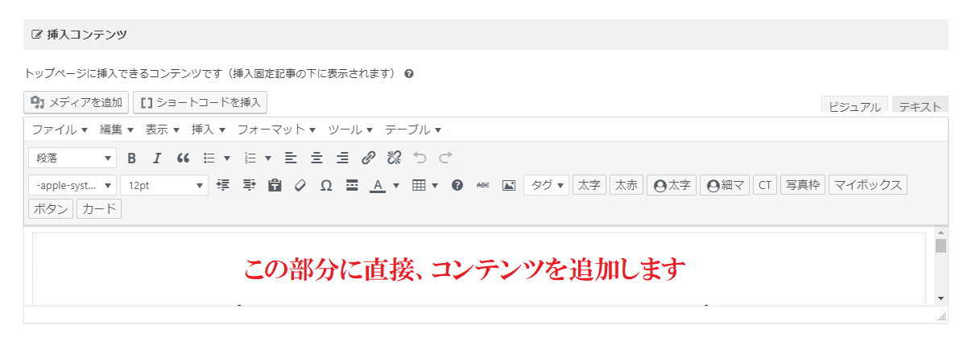Toggle paste as text clipboard icon
Screen dimensions: 980x362
tap(275, 185)
